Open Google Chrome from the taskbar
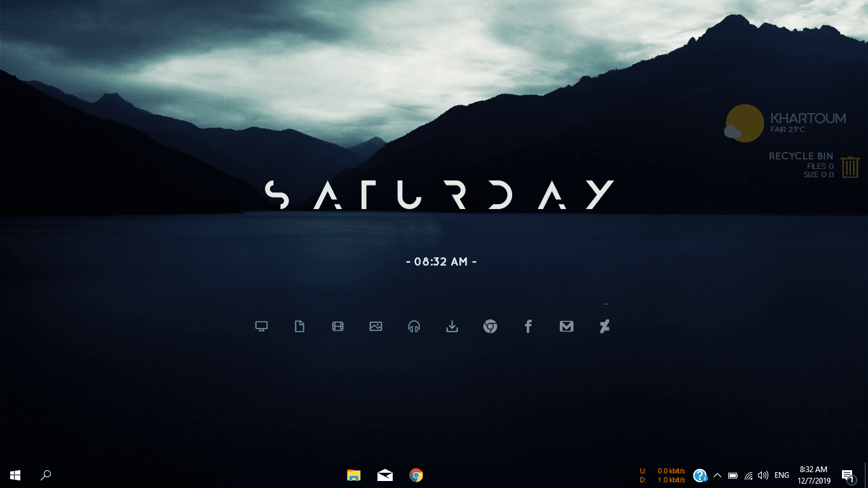 pyautogui.click(x=416, y=475)
